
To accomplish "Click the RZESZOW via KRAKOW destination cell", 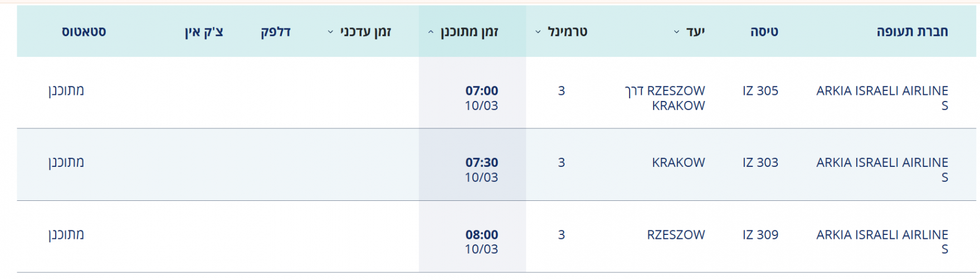I will coord(665,98).
